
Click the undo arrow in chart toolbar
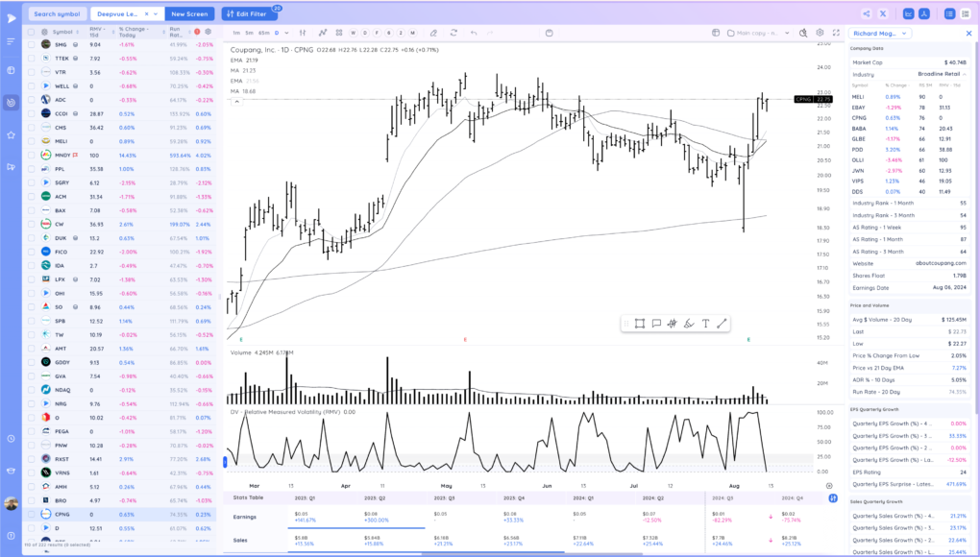point(474,33)
